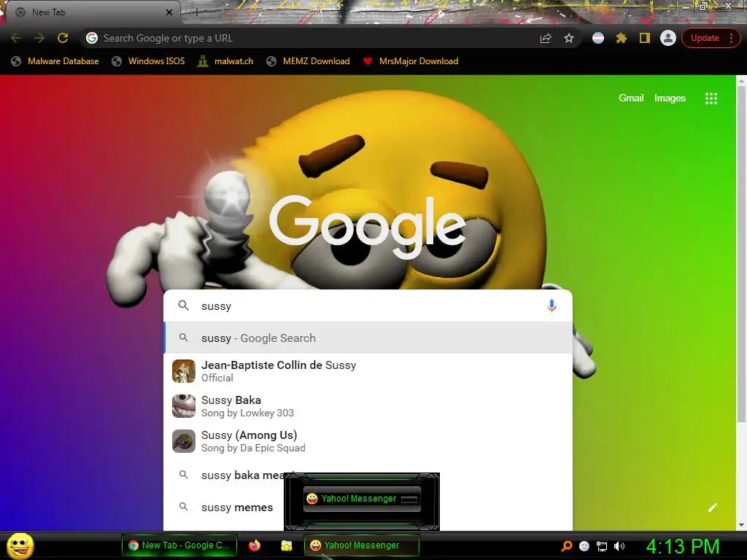The height and width of the screenshot is (560, 747).
Task: Go back using the back arrow
Action: click(16, 38)
